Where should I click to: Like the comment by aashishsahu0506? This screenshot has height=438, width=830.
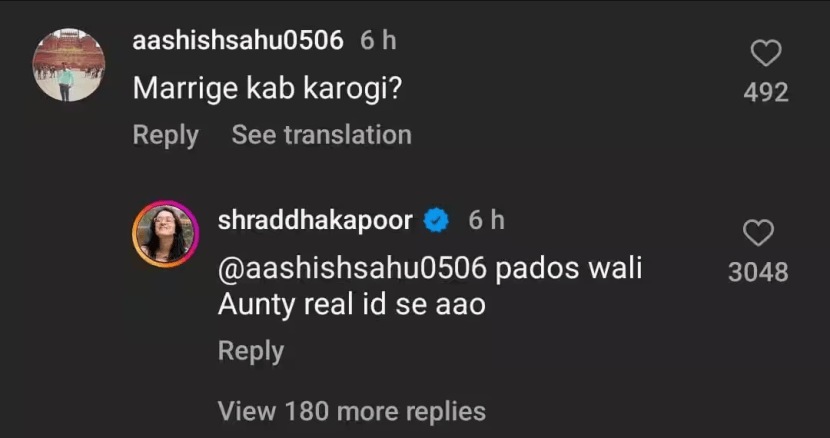pyautogui.click(x=766, y=53)
